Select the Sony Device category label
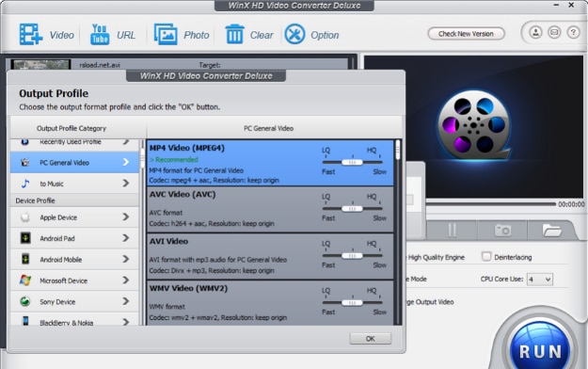This screenshot has height=369, width=588. point(57,302)
